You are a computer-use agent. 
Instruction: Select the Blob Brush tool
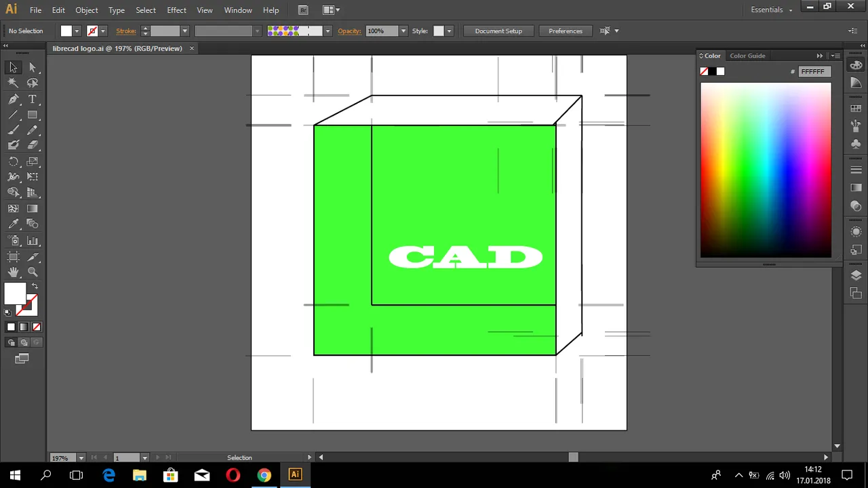pos(13,145)
